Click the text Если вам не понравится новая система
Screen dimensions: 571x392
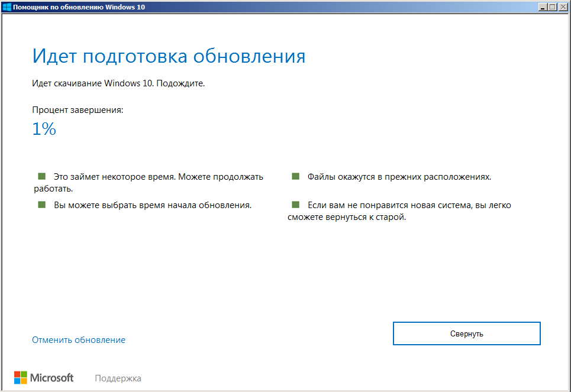(390, 205)
